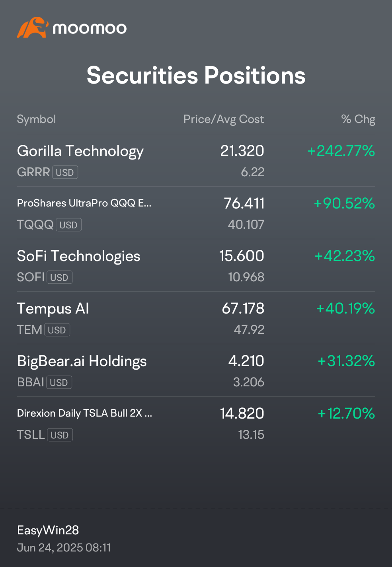
Task: Open ProShares UltraPro QQQ position row
Action: (x=196, y=213)
